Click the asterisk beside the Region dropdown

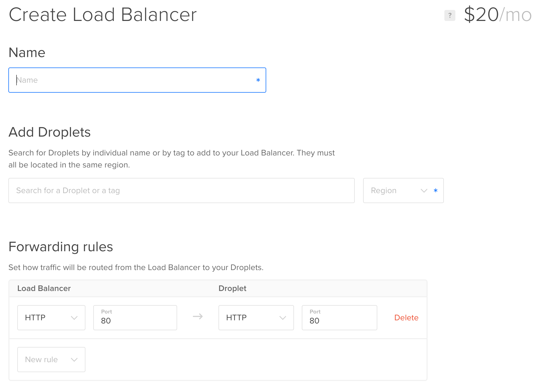pyautogui.click(x=435, y=191)
